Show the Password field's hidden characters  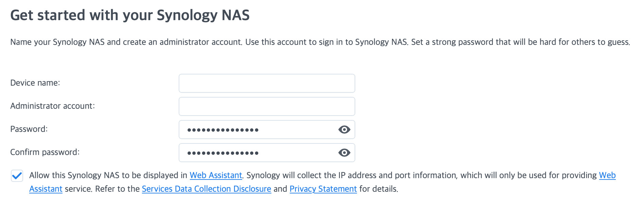344,130
